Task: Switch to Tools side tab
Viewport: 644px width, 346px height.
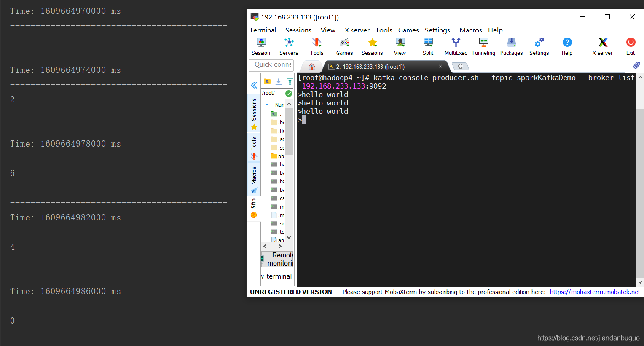Action: (254, 148)
